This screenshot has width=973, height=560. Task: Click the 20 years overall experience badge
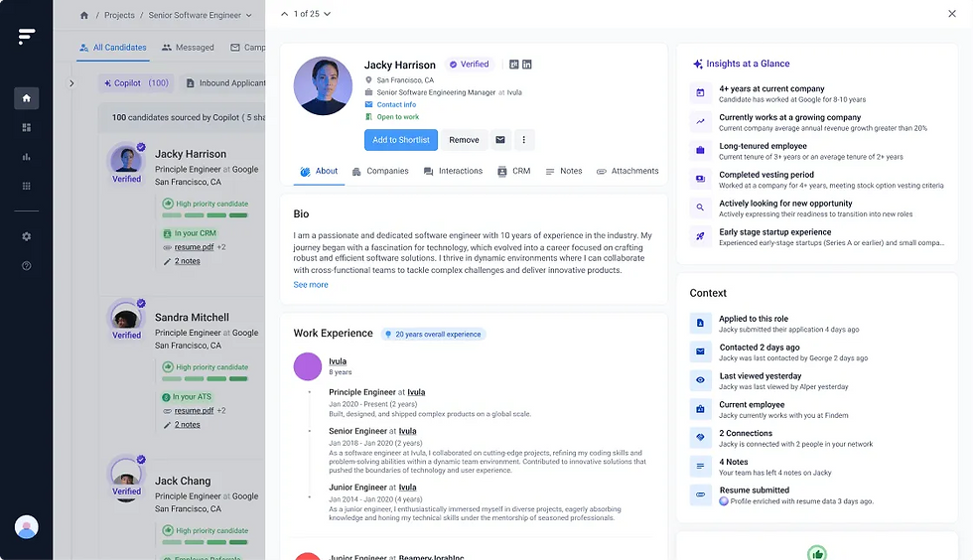coord(433,334)
